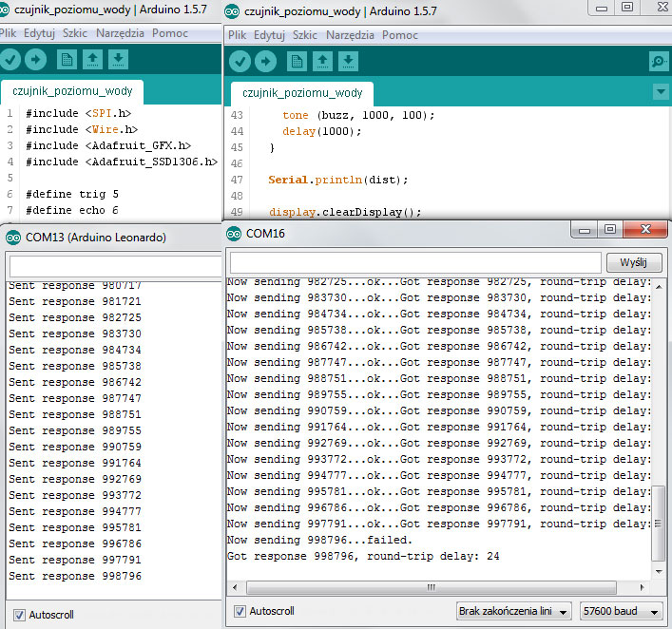Open Serial Monitor magnifier icon

point(658,62)
